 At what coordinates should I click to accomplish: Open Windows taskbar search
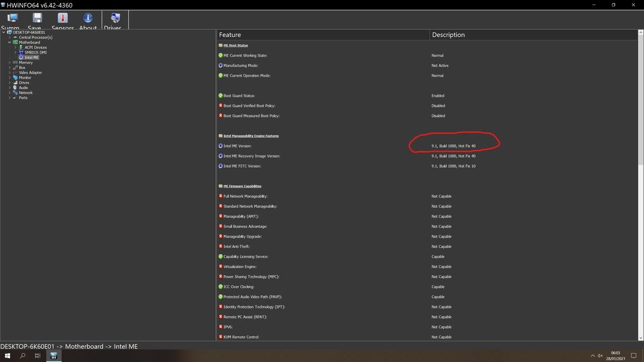(23, 355)
